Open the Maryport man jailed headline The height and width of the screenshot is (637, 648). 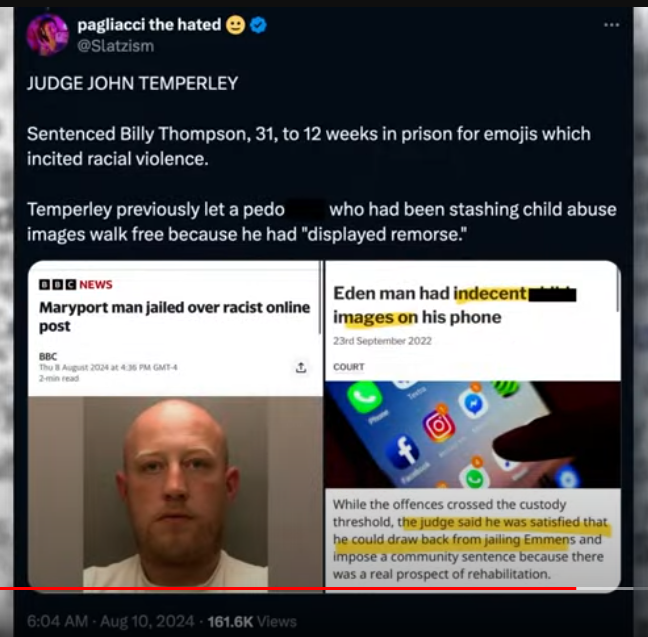pyautogui.click(x=174, y=316)
